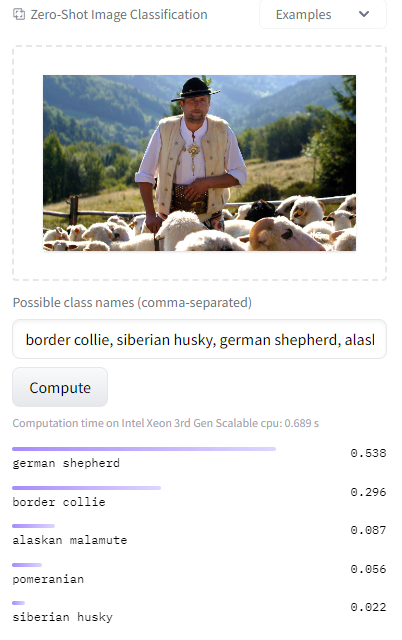402x640 pixels.
Task: Open the Examples dropdown
Action: click(323, 14)
